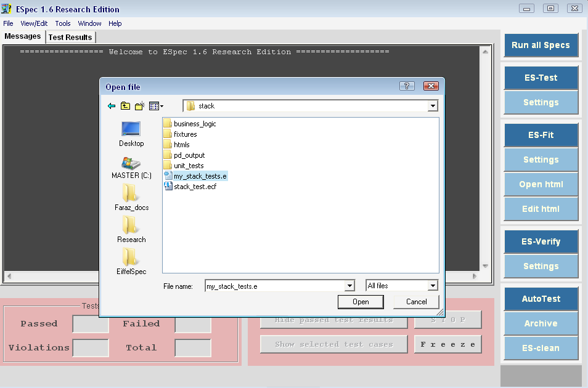Screen dimensions: 588x388
Task: Click scroll right arrow of Messages pane
Action: (x=475, y=277)
